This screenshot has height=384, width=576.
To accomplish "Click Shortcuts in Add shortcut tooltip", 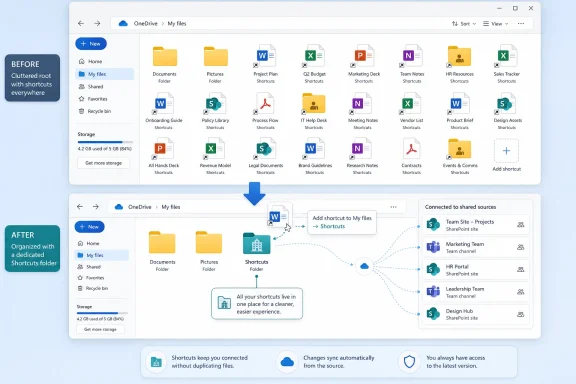I will [332, 226].
